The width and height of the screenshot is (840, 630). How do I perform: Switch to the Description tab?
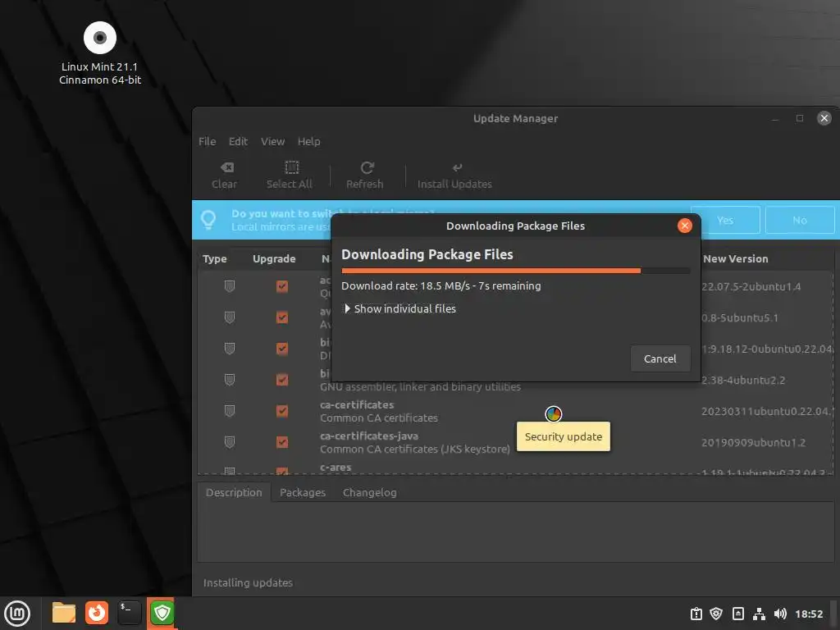pyautogui.click(x=234, y=492)
